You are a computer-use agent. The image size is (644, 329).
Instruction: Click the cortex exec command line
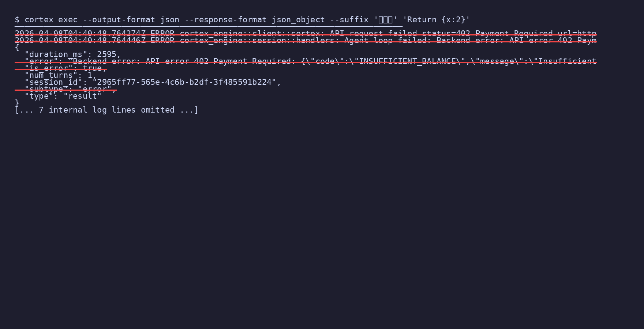coord(242,20)
